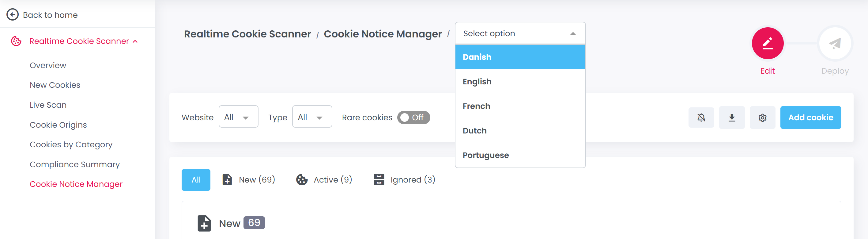Toggle the Rare cookies switch on
The width and height of the screenshot is (868, 239).
pos(413,118)
